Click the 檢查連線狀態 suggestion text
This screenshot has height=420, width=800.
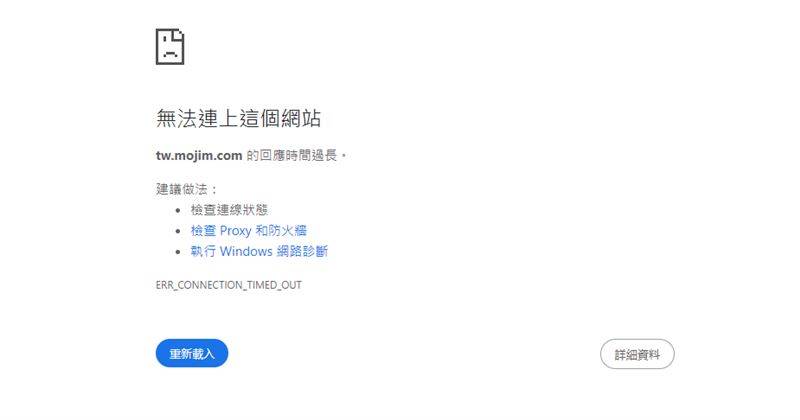coord(229,210)
